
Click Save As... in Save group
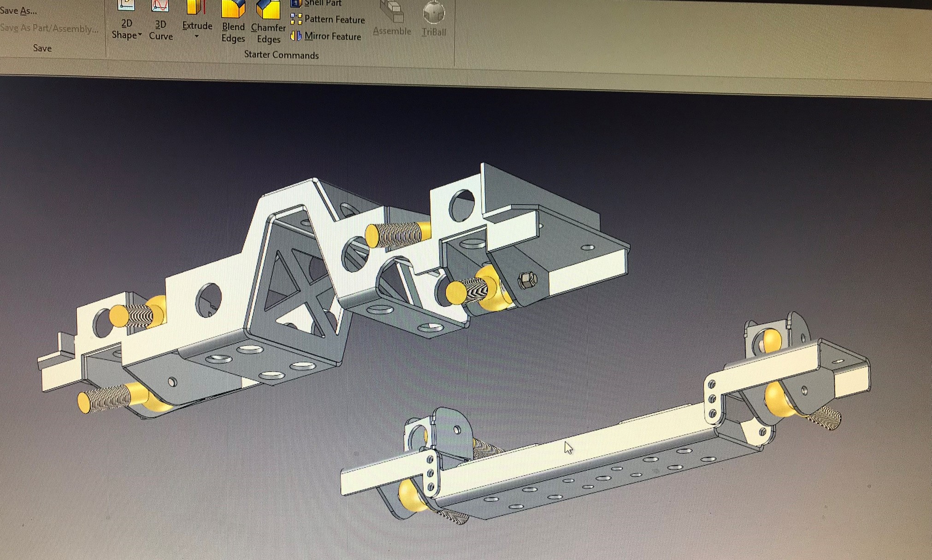coord(18,11)
